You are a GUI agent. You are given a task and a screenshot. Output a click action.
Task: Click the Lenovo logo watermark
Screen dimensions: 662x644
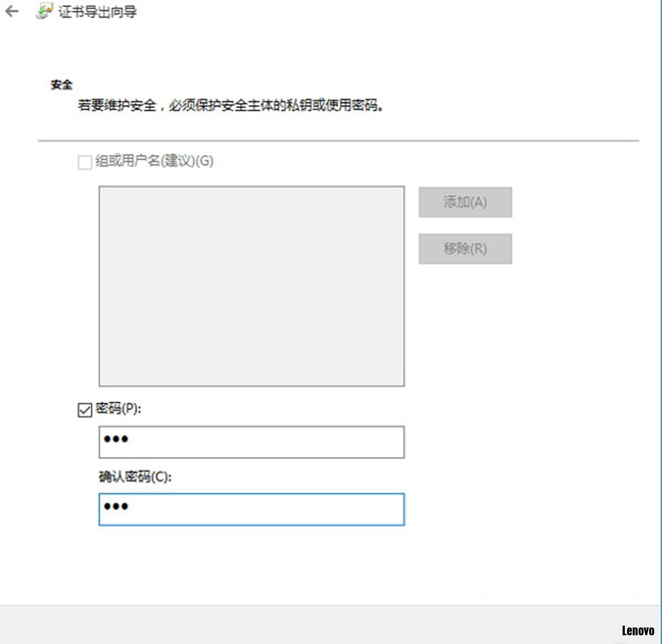(x=638, y=631)
